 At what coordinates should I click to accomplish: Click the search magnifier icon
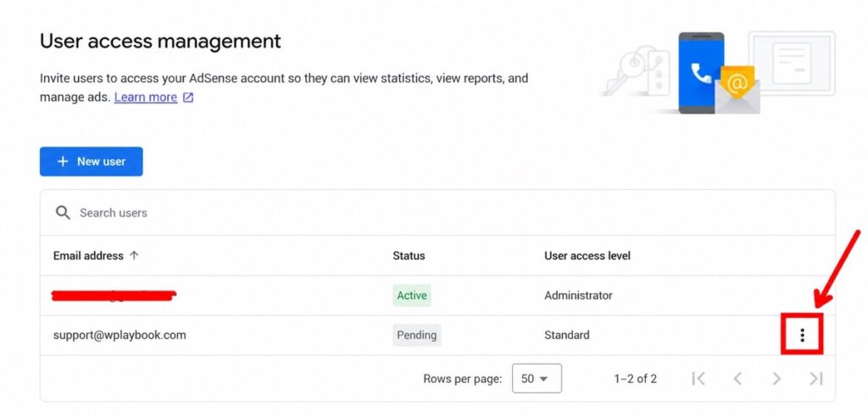63,213
